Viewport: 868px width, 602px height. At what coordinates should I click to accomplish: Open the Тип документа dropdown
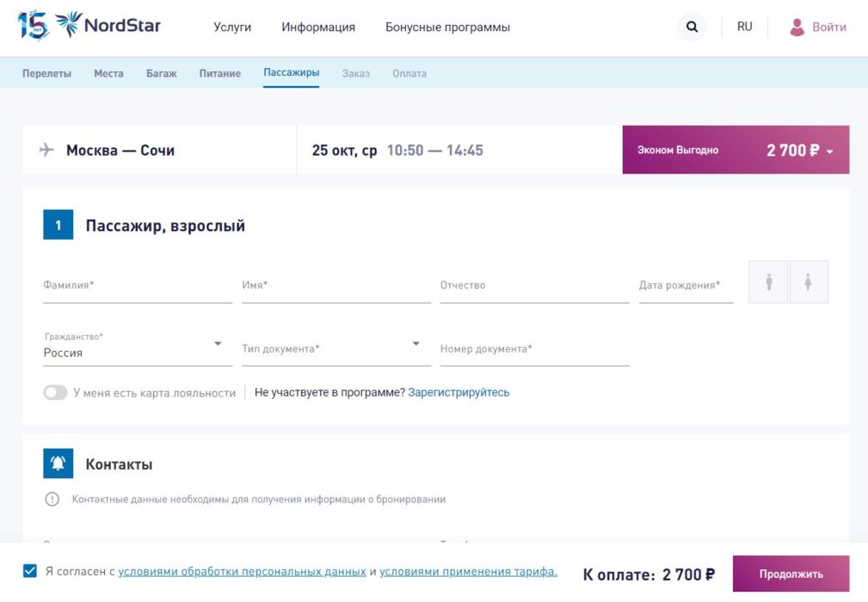(x=416, y=345)
